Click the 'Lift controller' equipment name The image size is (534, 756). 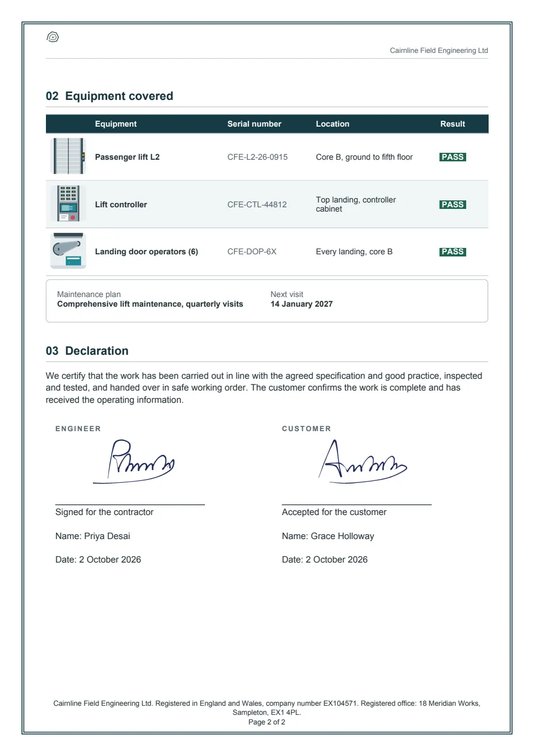[121, 205]
